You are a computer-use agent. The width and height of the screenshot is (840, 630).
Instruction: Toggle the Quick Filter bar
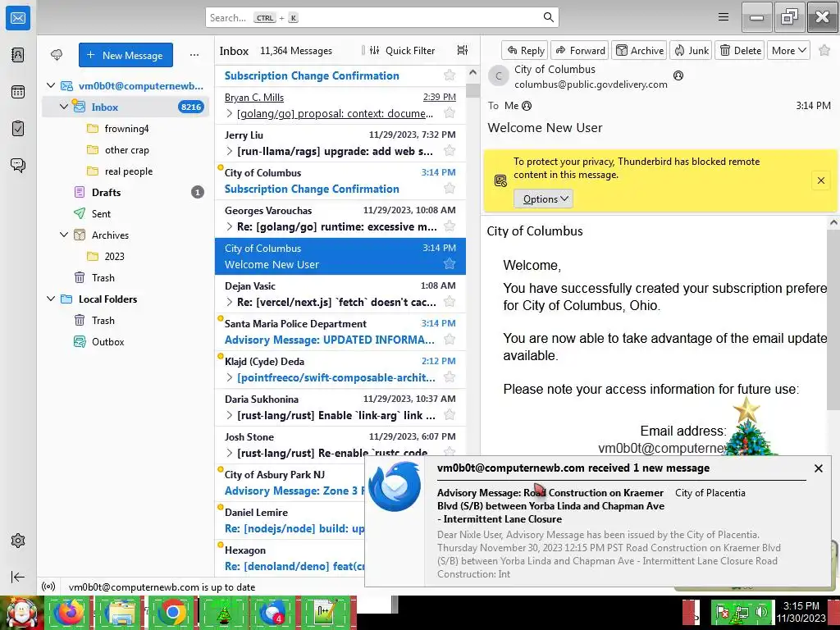point(402,50)
